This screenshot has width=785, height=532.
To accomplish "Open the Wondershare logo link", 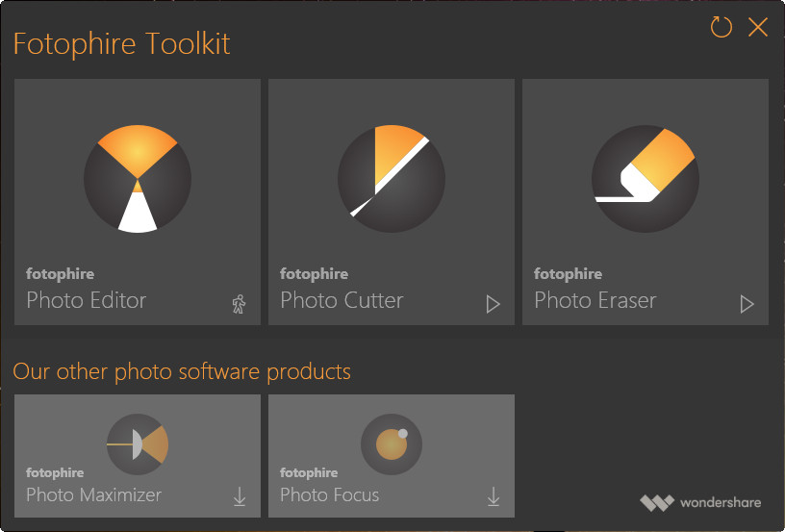I will 700,502.
